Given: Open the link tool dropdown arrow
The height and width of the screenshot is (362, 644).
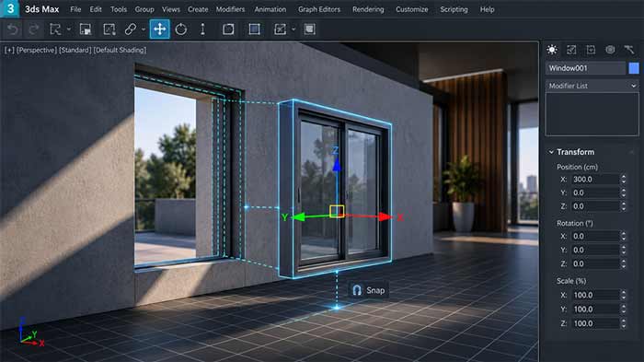Looking at the screenshot, I should pyautogui.click(x=144, y=29).
